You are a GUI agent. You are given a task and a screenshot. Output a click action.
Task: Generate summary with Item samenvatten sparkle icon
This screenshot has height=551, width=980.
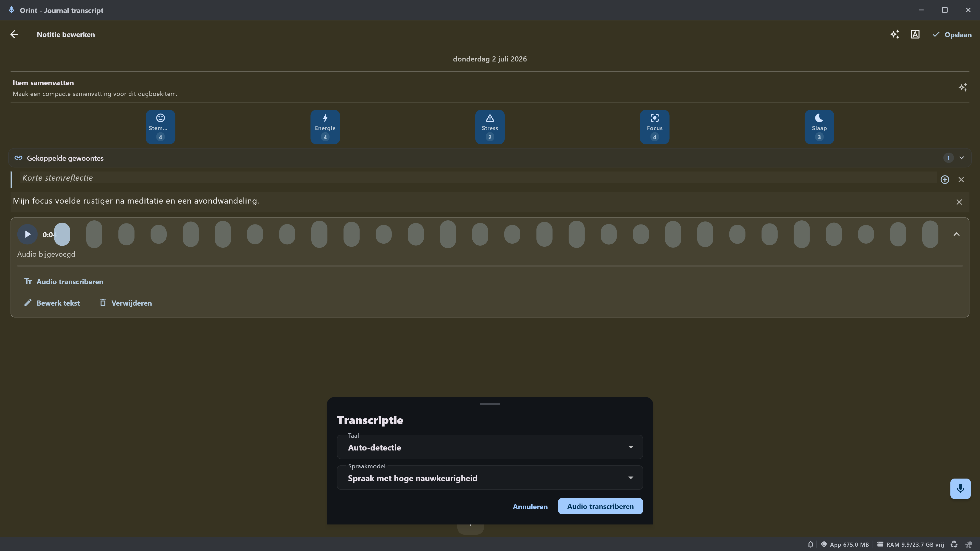tap(962, 87)
